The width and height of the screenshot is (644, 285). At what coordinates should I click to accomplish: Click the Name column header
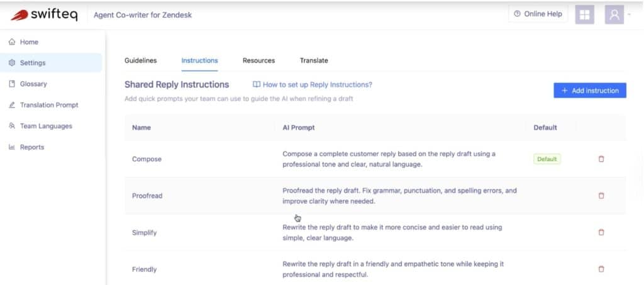(142, 128)
